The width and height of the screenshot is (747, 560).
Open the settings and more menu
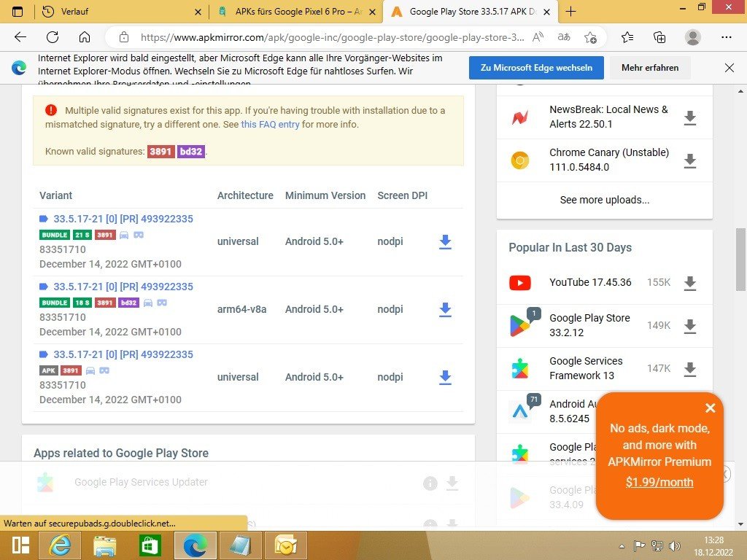pyautogui.click(x=726, y=37)
